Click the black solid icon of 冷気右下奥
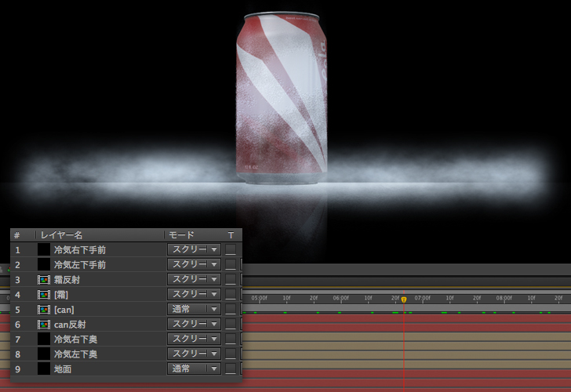This screenshot has height=392, width=571. point(44,339)
